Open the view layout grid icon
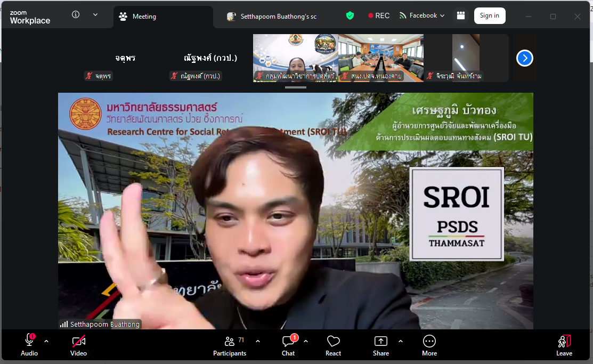The height and width of the screenshot is (364, 593). (461, 15)
